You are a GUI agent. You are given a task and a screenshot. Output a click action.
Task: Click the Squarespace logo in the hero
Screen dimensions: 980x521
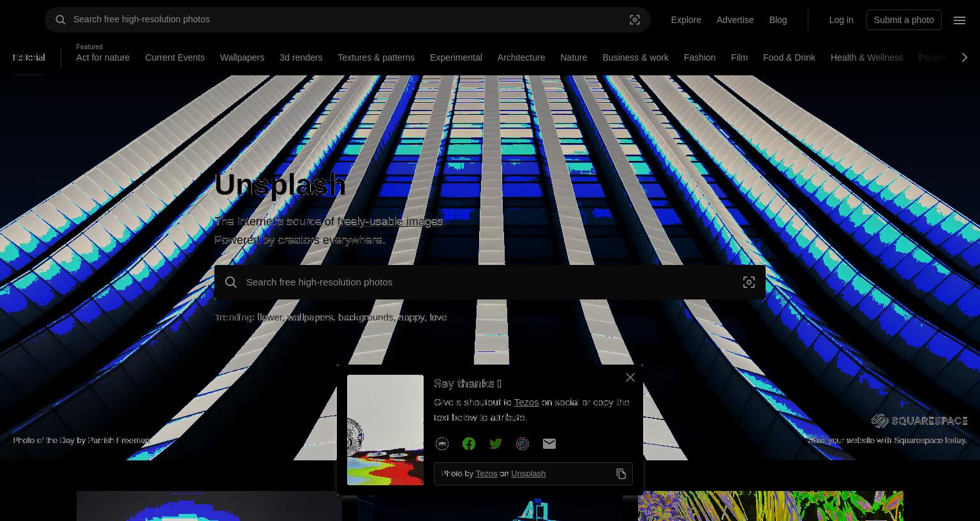point(919,420)
